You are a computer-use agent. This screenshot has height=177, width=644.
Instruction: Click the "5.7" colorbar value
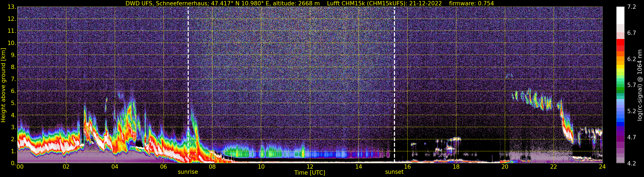632,85
